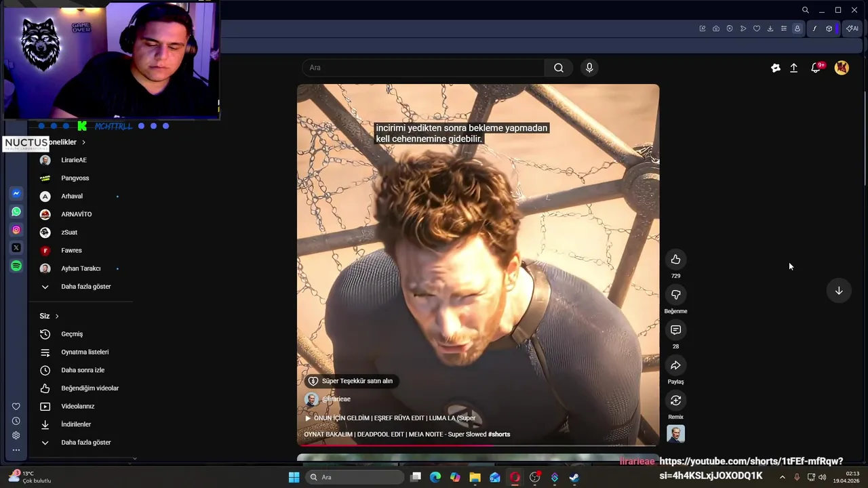Click Opera browser search magnifier in title bar

click(x=805, y=10)
